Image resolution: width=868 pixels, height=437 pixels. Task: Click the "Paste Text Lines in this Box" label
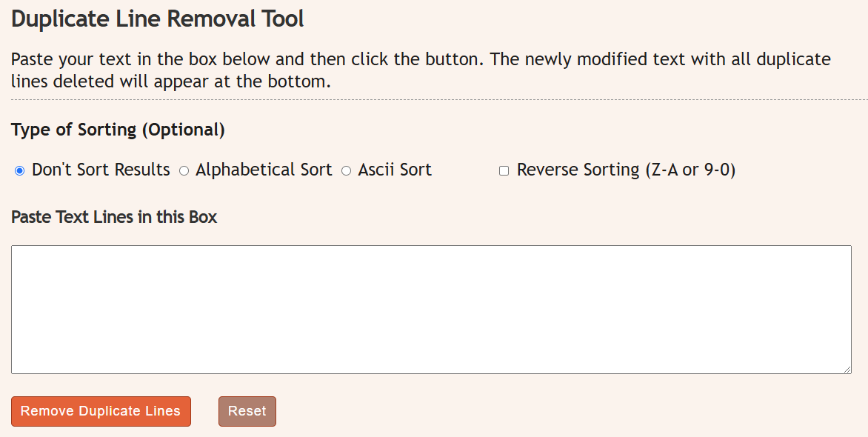(x=114, y=217)
